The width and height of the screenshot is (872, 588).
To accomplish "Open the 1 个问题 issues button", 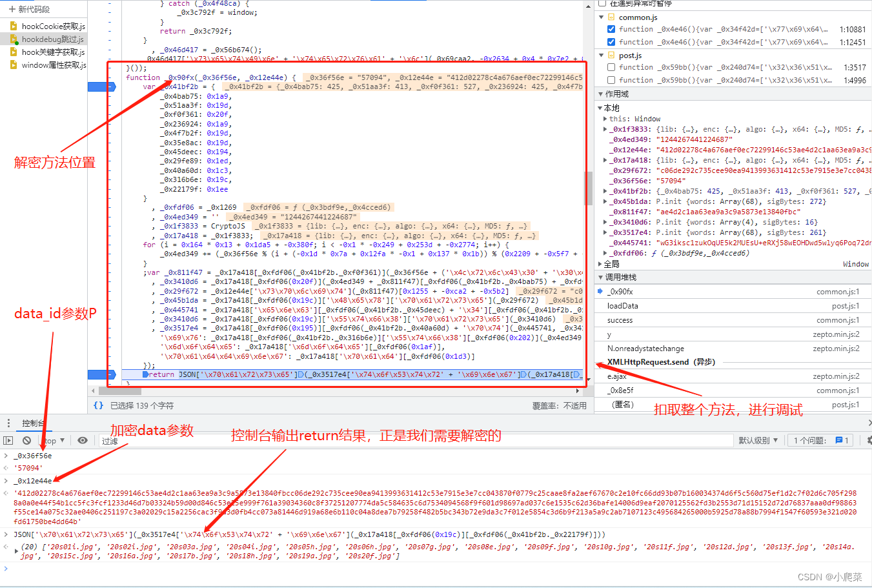I will (821, 440).
